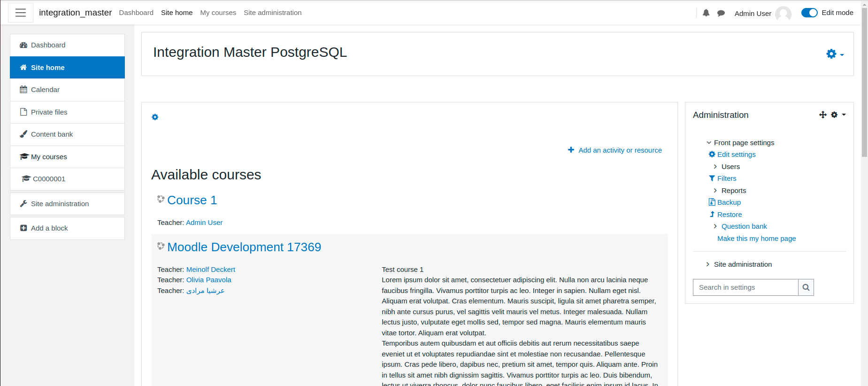Viewport: 868px width, 386px height.
Task: Toggle the Edit mode switch
Action: 809,13
